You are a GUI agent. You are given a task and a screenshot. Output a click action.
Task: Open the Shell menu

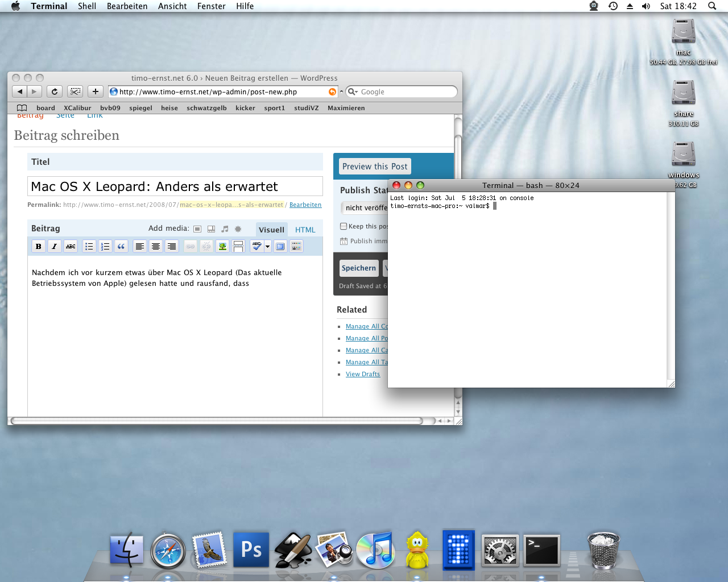[x=87, y=6]
